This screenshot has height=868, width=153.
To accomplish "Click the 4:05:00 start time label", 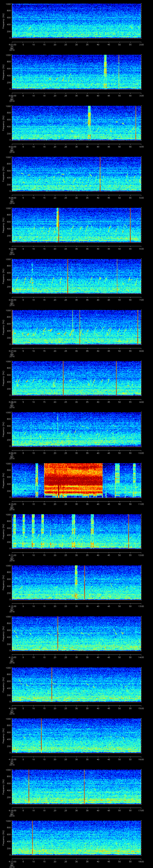I will tap(12, 249).
